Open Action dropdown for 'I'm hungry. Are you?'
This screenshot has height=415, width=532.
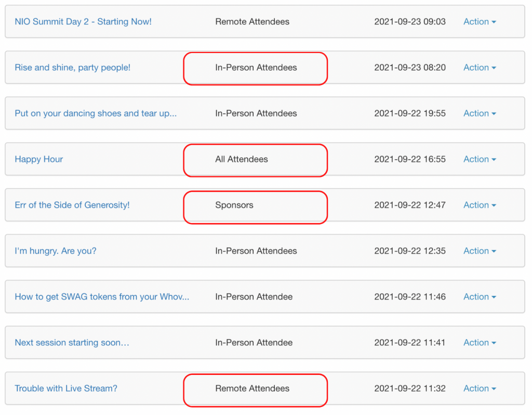(479, 251)
